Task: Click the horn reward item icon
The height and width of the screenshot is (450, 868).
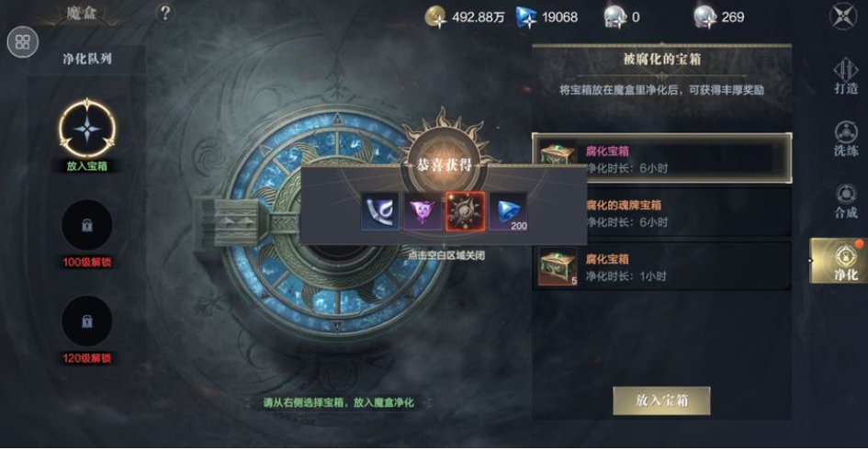Action: point(379,211)
